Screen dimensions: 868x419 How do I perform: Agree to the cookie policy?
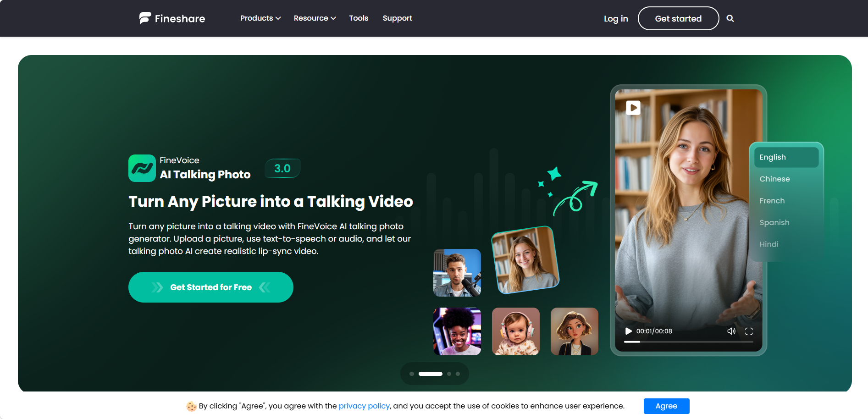tap(666, 406)
